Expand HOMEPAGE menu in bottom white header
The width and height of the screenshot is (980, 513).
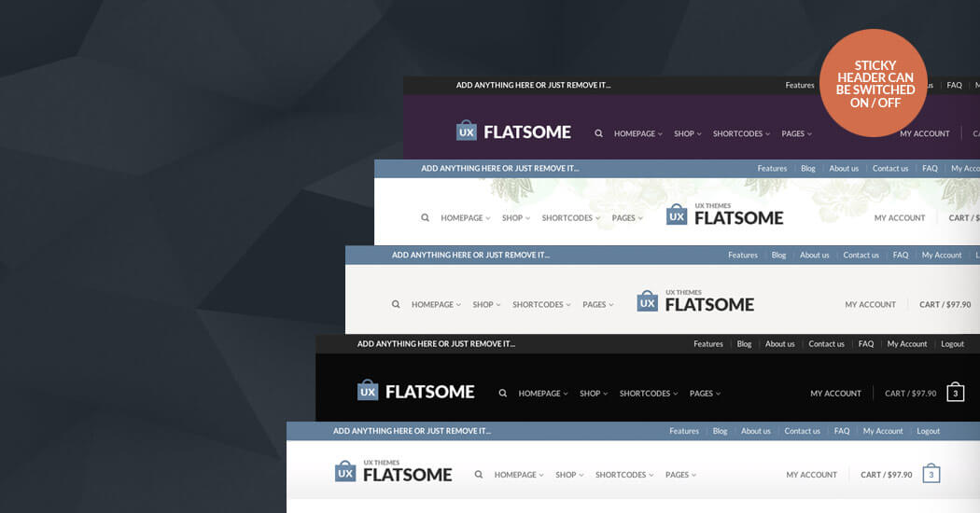coord(519,475)
